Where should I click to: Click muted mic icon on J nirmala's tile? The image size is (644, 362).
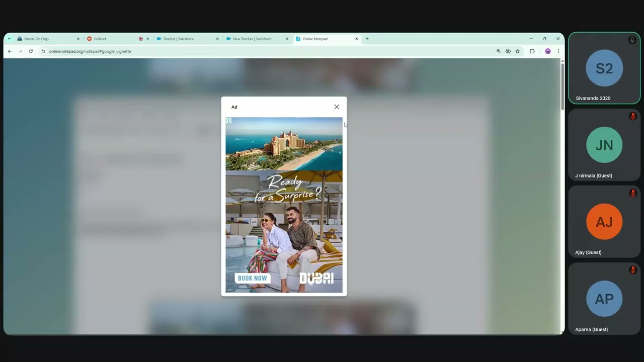point(633,116)
